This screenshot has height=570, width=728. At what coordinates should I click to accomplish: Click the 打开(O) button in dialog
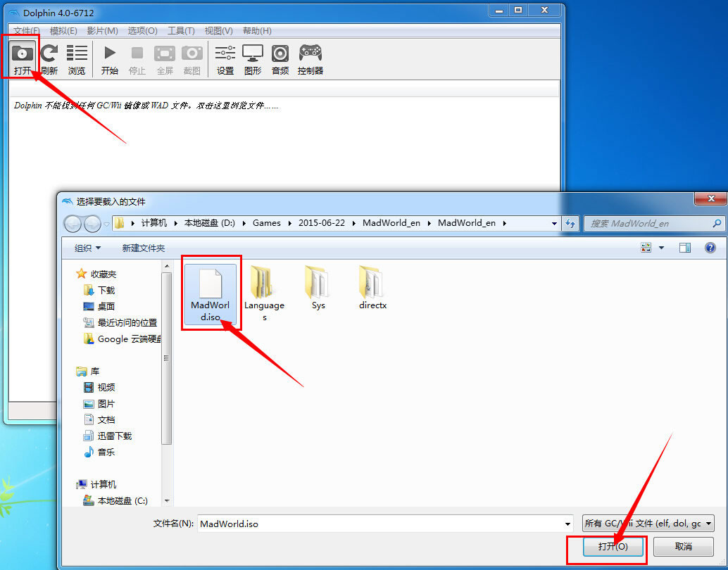[x=613, y=546]
